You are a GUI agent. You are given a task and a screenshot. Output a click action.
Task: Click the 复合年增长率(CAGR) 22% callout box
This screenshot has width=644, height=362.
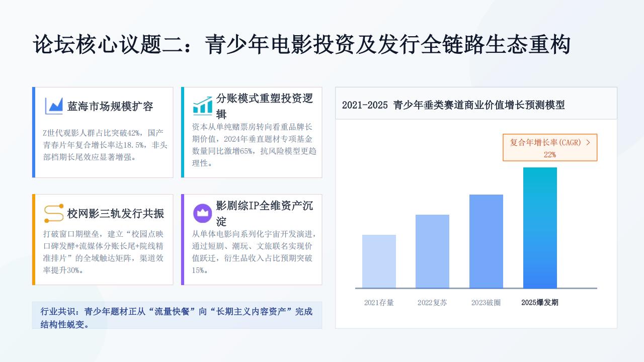point(550,148)
